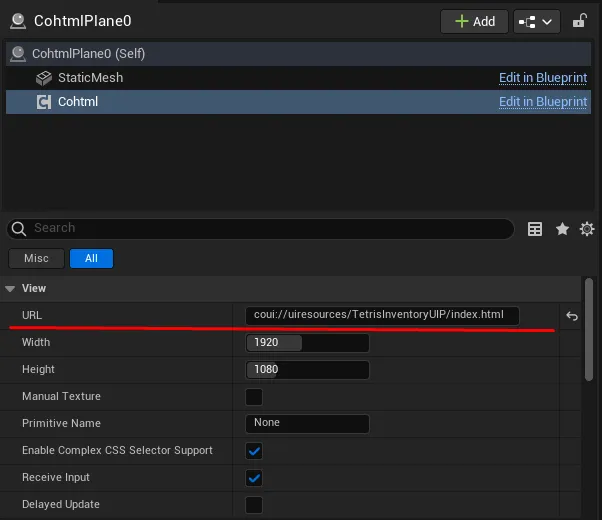Select the All filter tab
602x520 pixels.
pyautogui.click(x=91, y=258)
